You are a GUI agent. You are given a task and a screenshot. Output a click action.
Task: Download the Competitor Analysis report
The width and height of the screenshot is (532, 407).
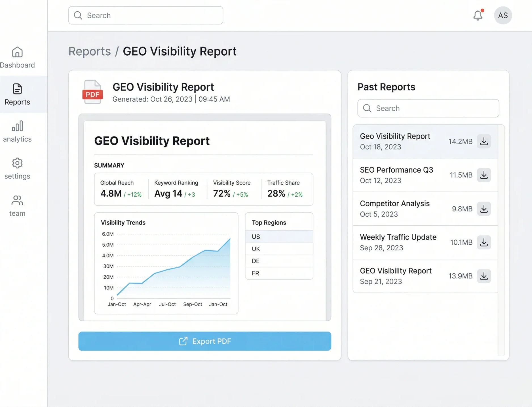pyautogui.click(x=484, y=209)
